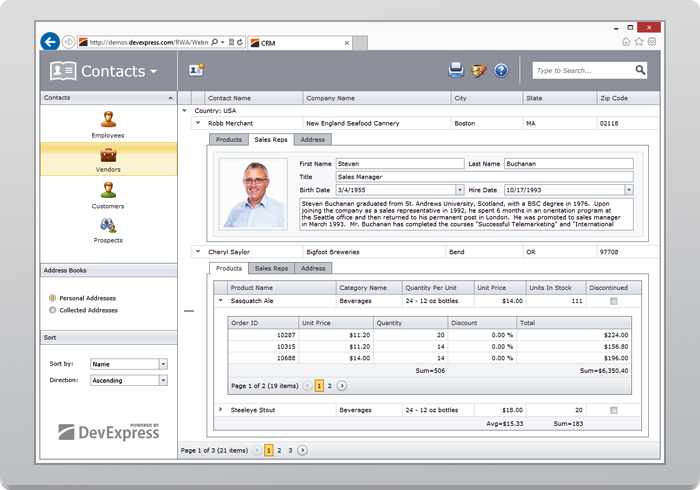Go to page 3 of contacts grid
This screenshot has width=700, height=490.
(290, 451)
